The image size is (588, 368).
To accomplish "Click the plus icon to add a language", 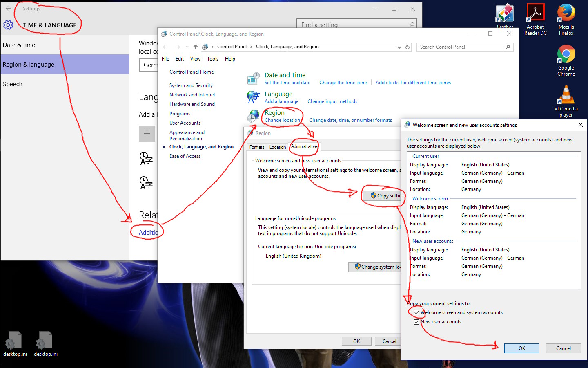I will pyautogui.click(x=147, y=134).
